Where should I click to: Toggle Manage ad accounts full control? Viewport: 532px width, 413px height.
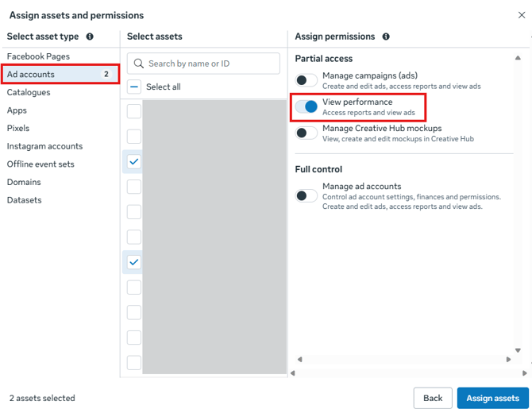[306, 195]
